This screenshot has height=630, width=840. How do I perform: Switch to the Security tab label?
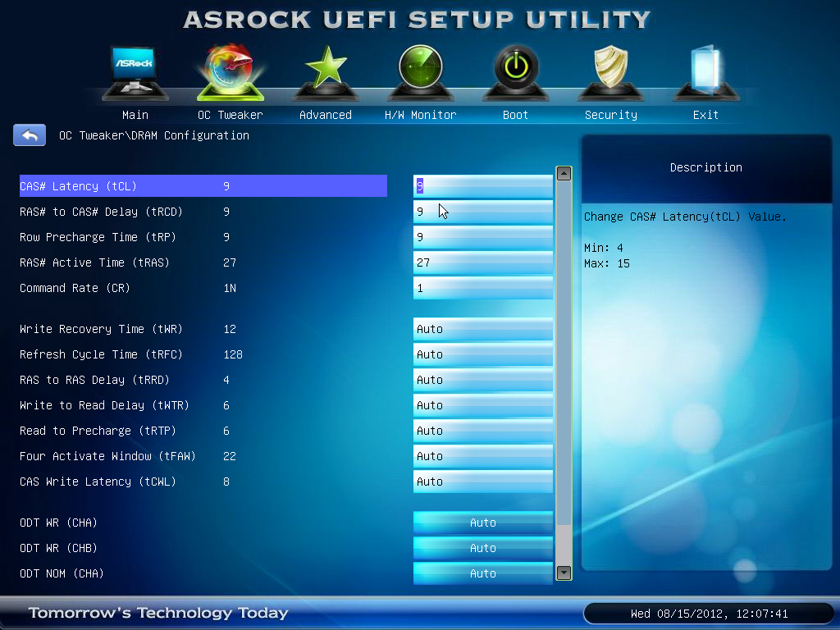click(610, 115)
